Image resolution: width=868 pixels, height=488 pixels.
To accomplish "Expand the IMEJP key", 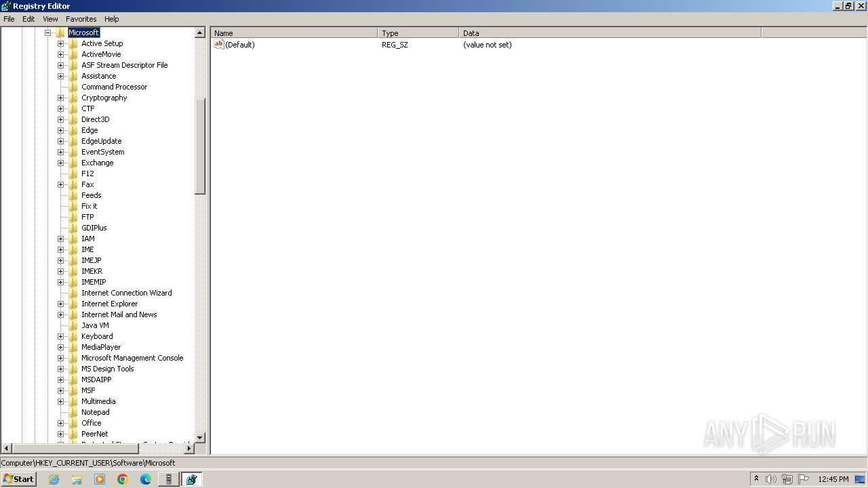I will click(60, 260).
